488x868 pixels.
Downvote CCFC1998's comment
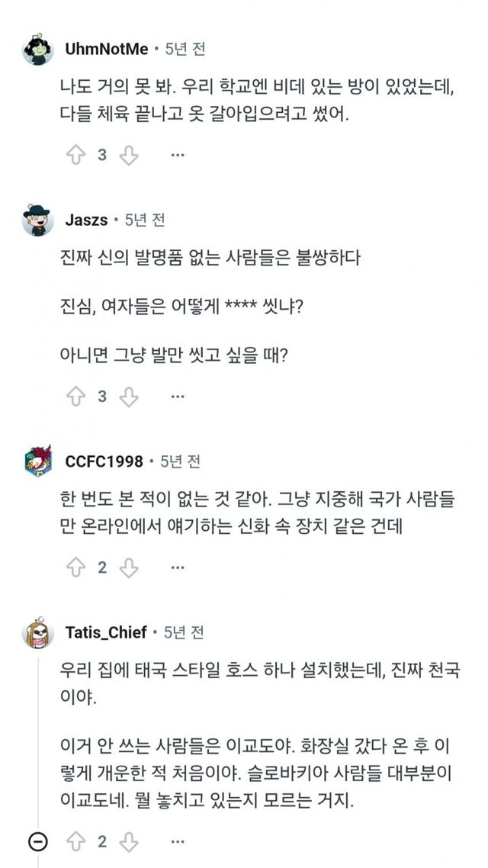(129, 567)
